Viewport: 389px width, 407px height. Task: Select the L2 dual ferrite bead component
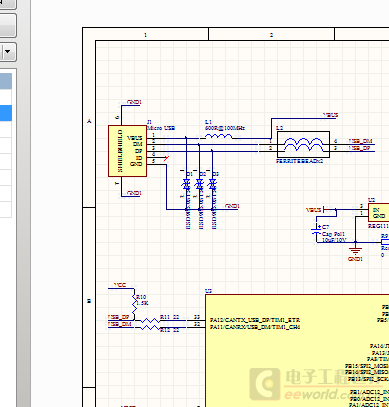[303, 144]
